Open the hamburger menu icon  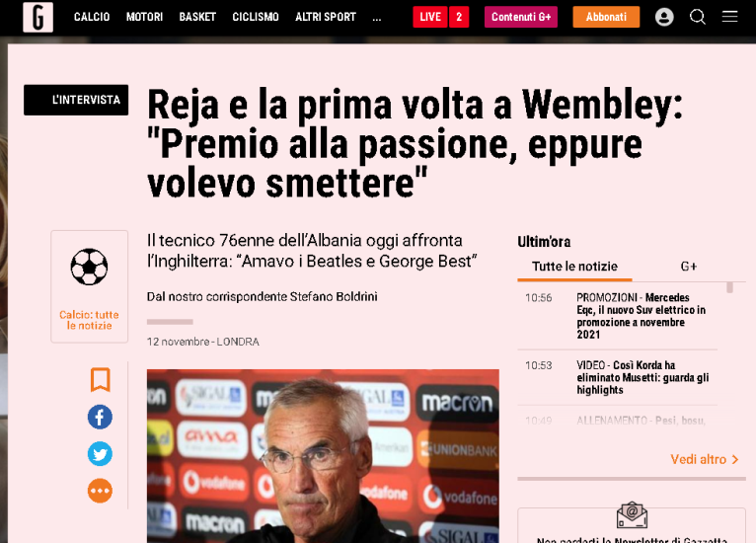[729, 17]
